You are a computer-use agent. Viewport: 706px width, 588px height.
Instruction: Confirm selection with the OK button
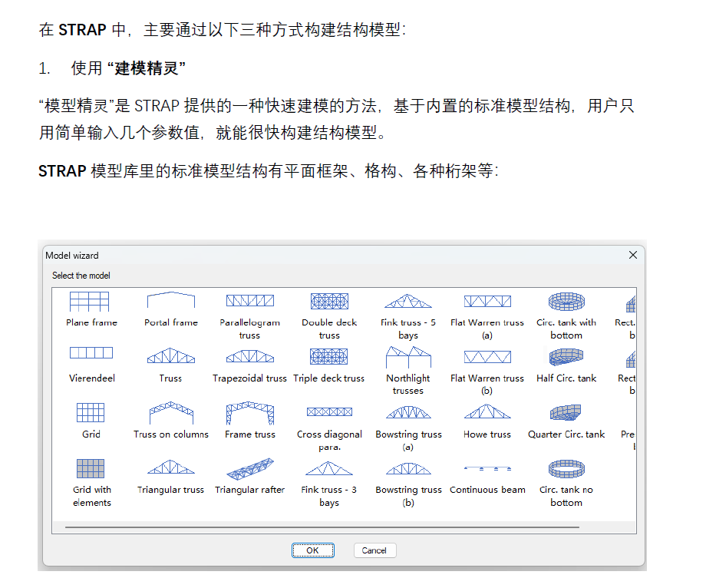[x=313, y=550]
